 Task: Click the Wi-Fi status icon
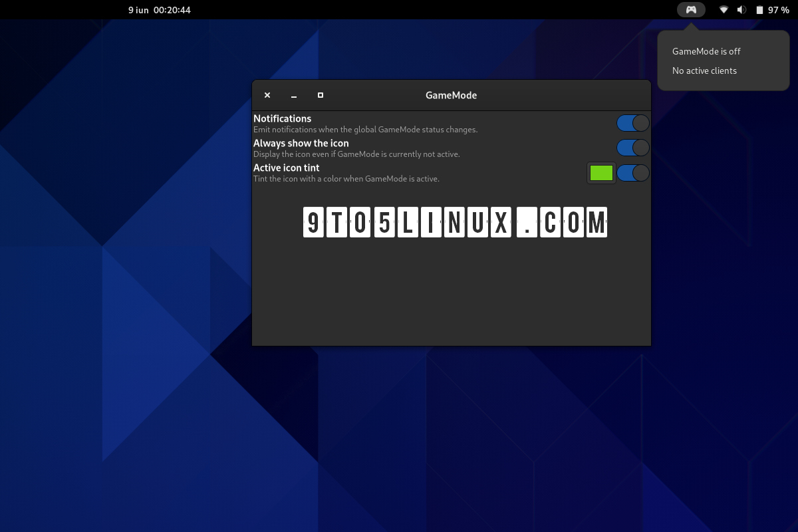coord(724,9)
